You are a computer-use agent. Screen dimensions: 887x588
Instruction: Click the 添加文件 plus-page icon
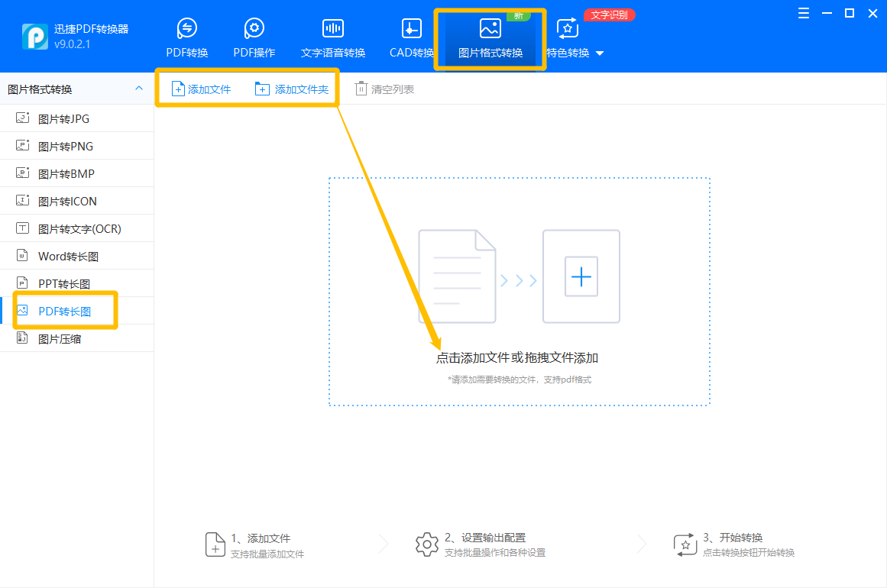[178, 89]
